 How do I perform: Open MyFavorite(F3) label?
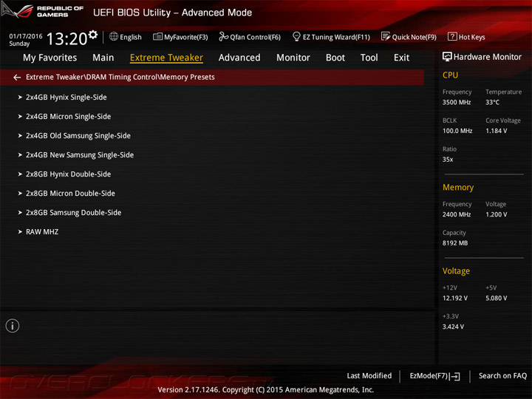186,37
